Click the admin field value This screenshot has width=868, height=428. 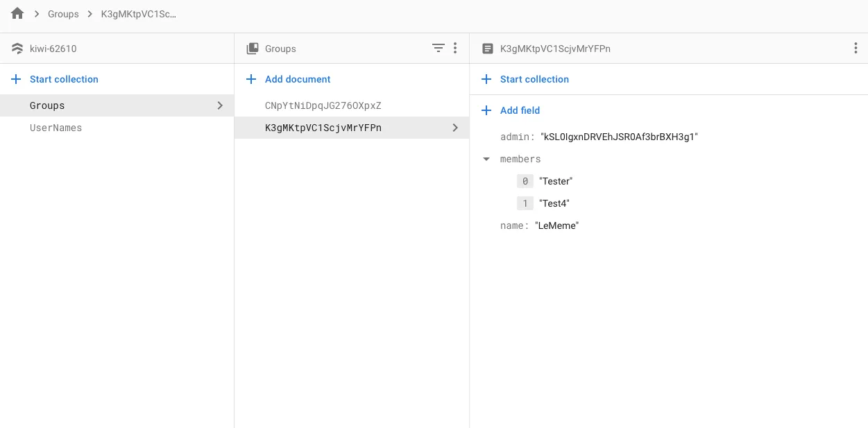point(619,137)
